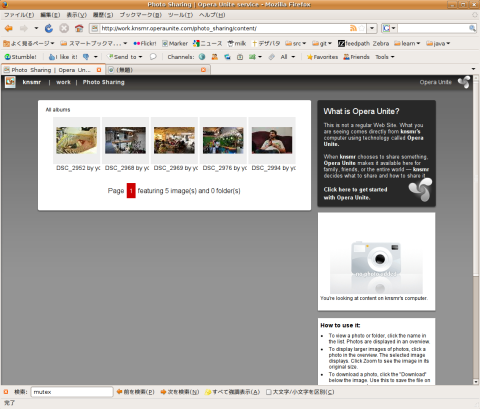
Task: Open the 履歴(S) menu
Action: tap(103, 15)
